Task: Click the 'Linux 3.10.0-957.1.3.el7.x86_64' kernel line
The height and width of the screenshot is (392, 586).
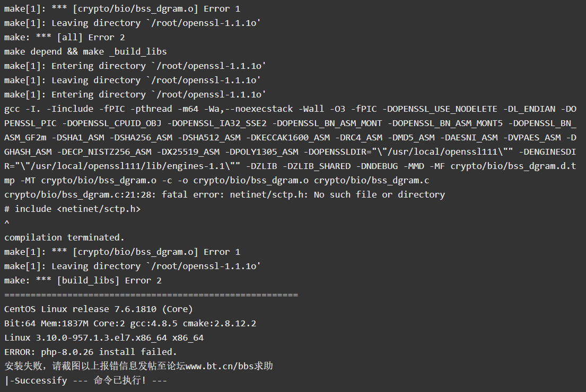Action: (x=104, y=337)
